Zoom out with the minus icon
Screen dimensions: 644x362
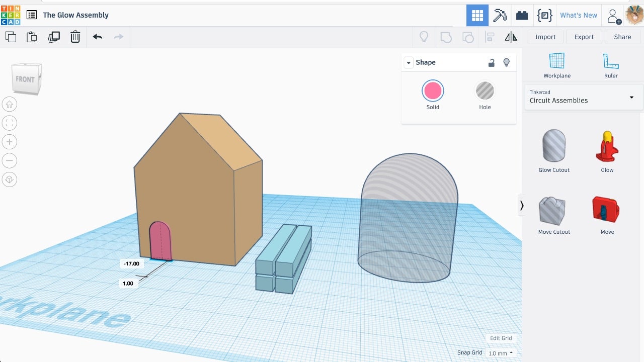[x=10, y=161]
